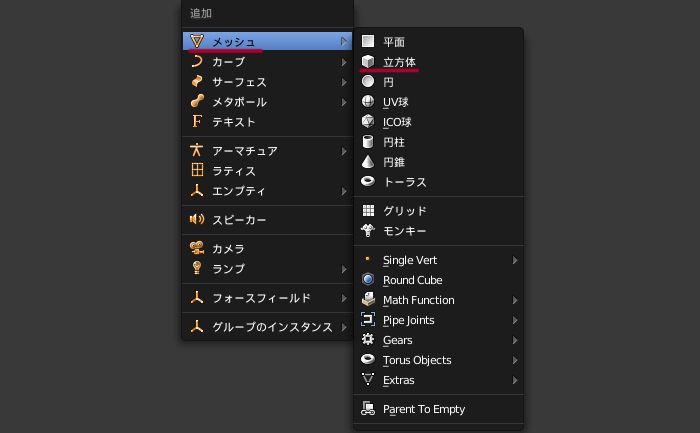The width and height of the screenshot is (700, 433).
Task: Select 平面 from mesh submenu
Action: pyautogui.click(x=393, y=42)
